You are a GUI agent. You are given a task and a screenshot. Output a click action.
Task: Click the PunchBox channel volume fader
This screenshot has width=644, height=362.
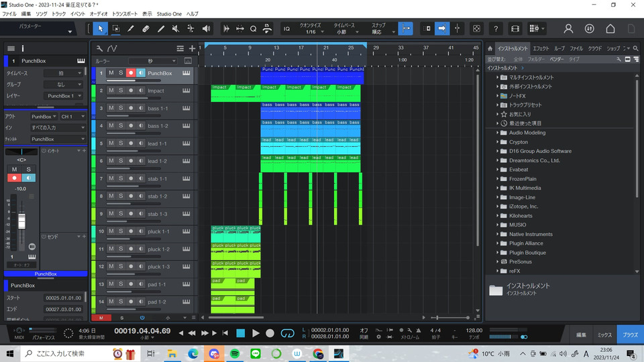click(21, 222)
